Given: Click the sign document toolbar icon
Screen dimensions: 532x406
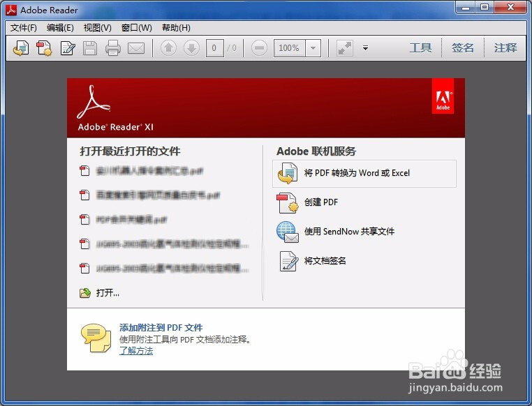Looking at the screenshot, I should pos(68,48).
